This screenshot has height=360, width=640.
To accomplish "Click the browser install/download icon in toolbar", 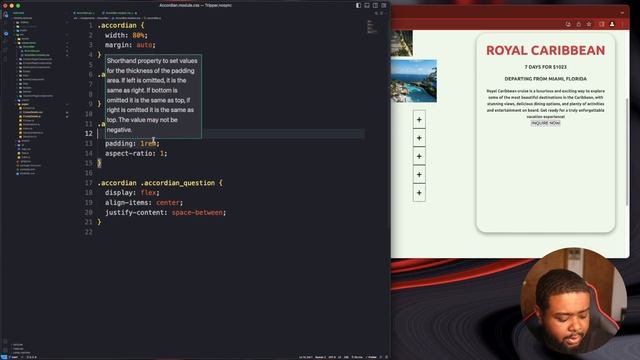I will click(568, 24).
